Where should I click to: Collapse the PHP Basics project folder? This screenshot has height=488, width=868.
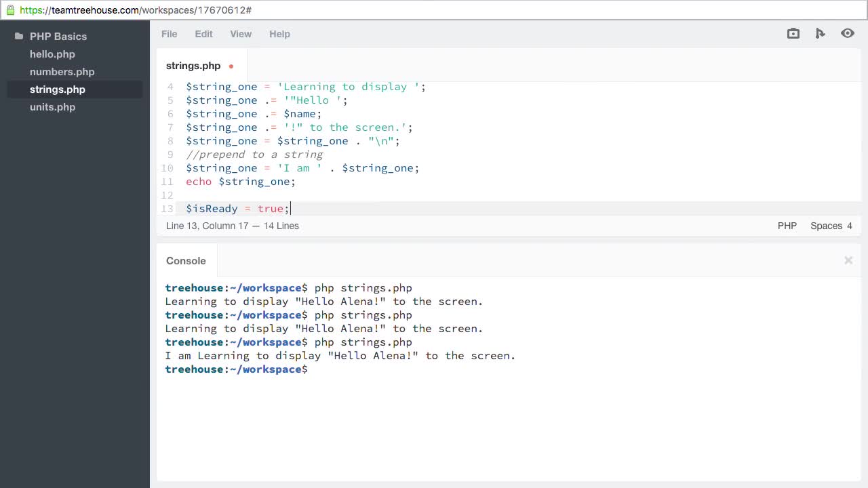coord(58,37)
